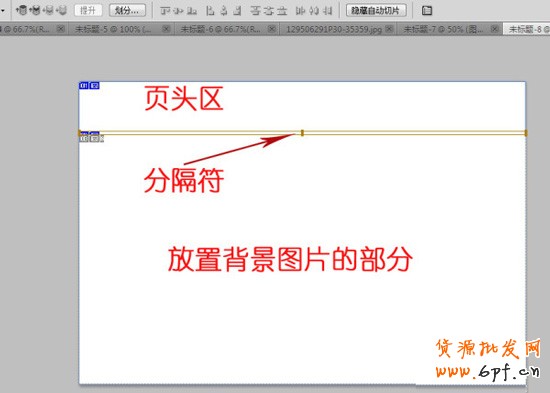Screen dimensions: 550x393
Task: Select the gray auto-slice 03 badge
Action: coord(84,139)
